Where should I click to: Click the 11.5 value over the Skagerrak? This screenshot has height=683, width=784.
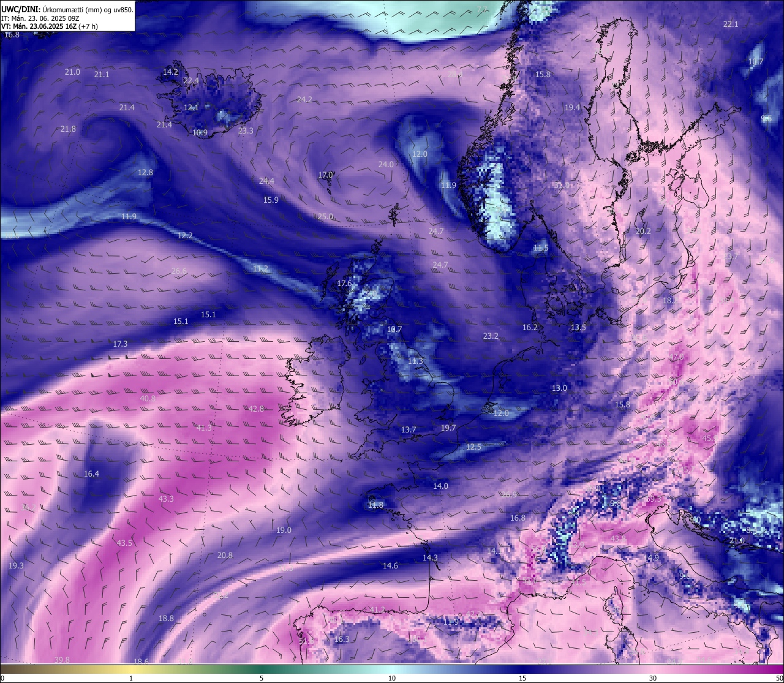(540, 247)
